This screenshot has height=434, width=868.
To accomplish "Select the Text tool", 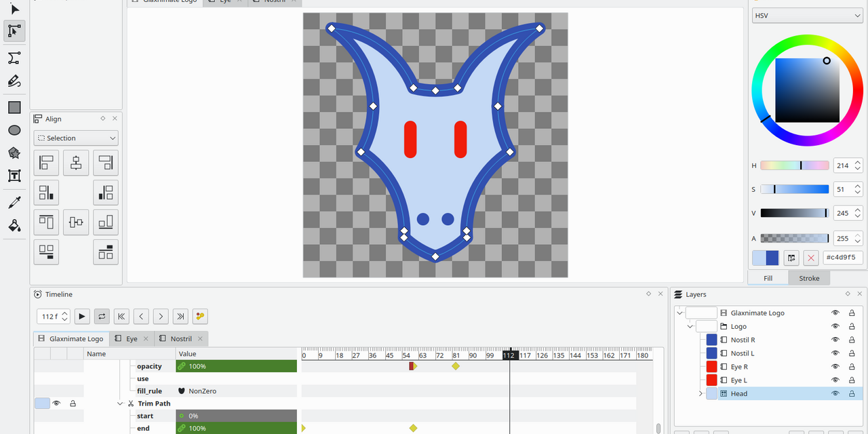I will tap(14, 176).
